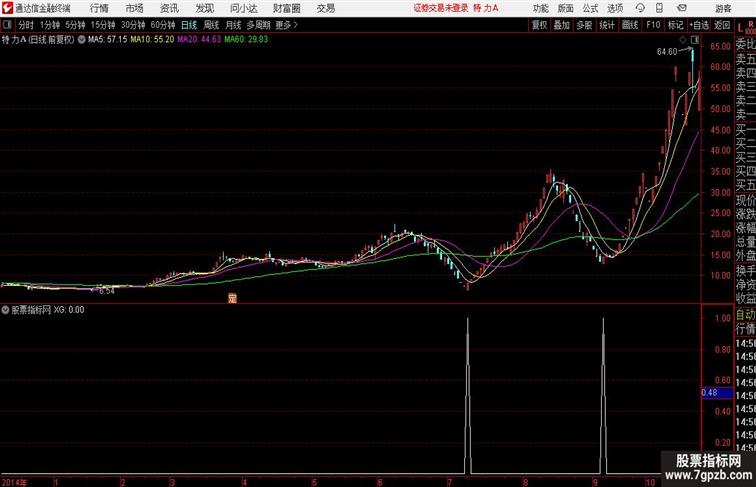Open the 问小达 menu
Image resolution: width=756 pixels, height=487 pixels.
(243, 8)
